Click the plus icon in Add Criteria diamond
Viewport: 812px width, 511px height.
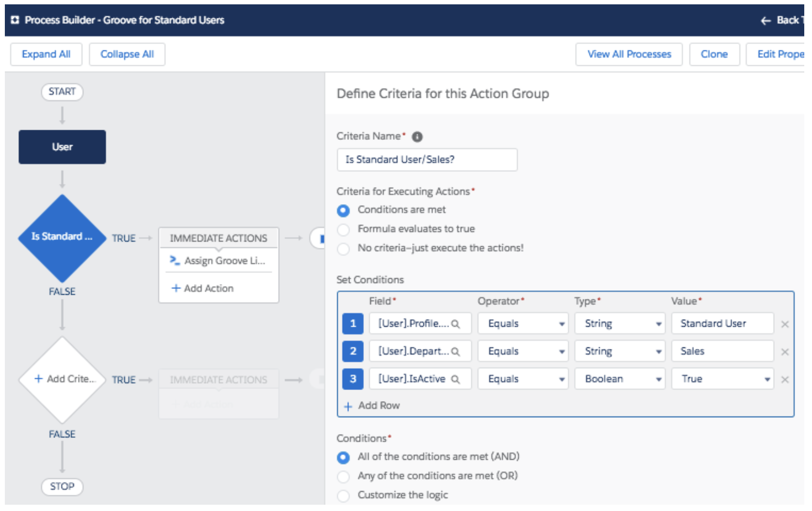39,379
